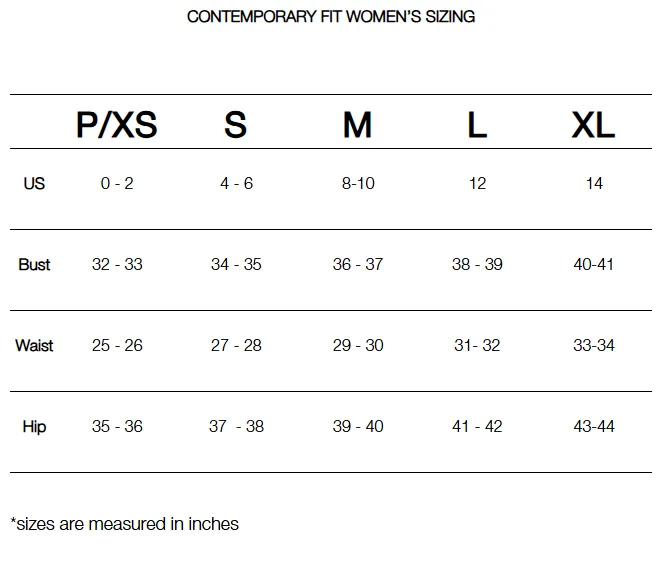Click US size 0 - 2 cell
The height and width of the screenshot is (578, 666).
click(x=117, y=183)
